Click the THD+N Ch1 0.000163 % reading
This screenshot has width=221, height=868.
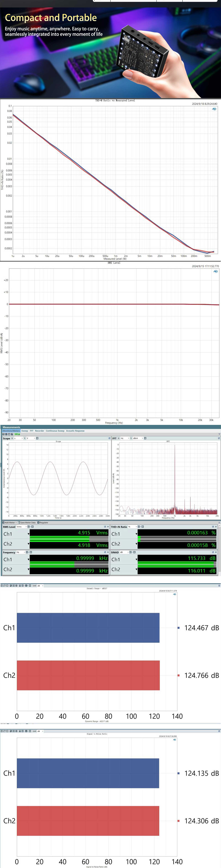point(202,533)
